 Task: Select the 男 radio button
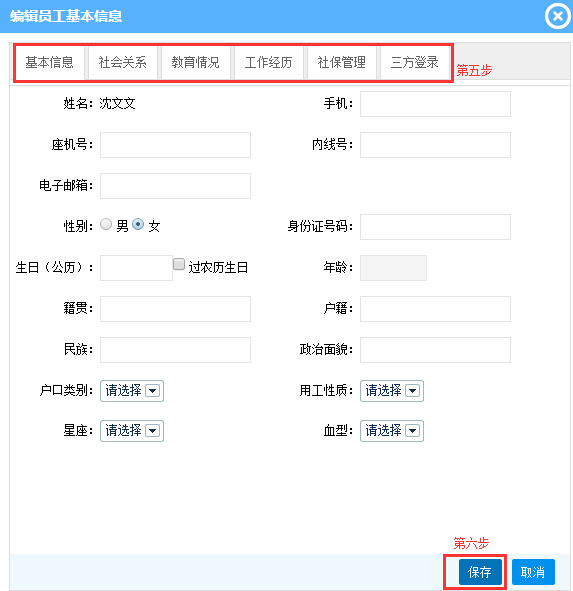[x=106, y=224]
